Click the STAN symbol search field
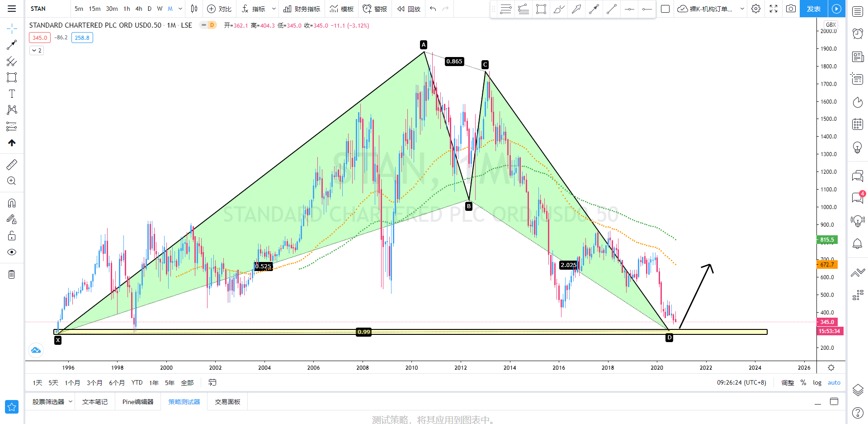Image resolution: width=868 pixels, height=424 pixels. coord(47,9)
